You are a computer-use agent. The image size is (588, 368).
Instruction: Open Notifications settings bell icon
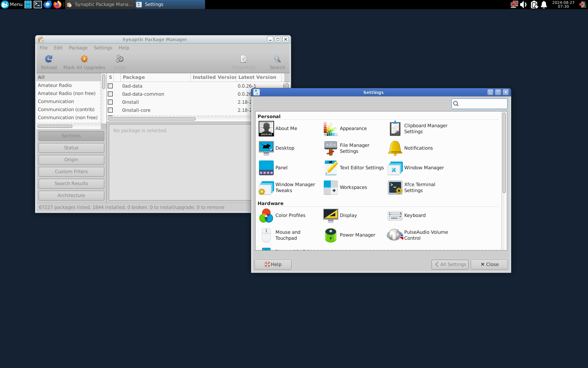[395, 148]
